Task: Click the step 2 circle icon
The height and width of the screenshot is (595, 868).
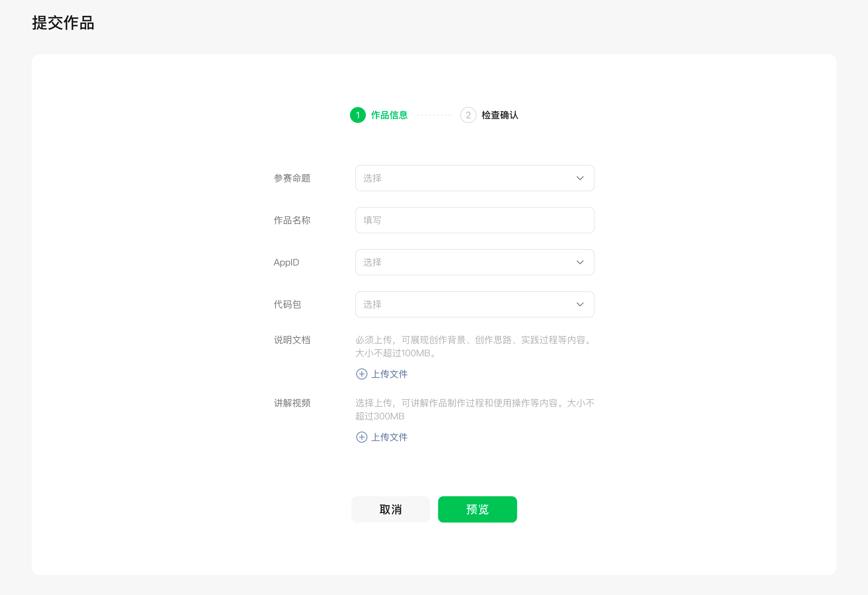Action: click(x=468, y=115)
